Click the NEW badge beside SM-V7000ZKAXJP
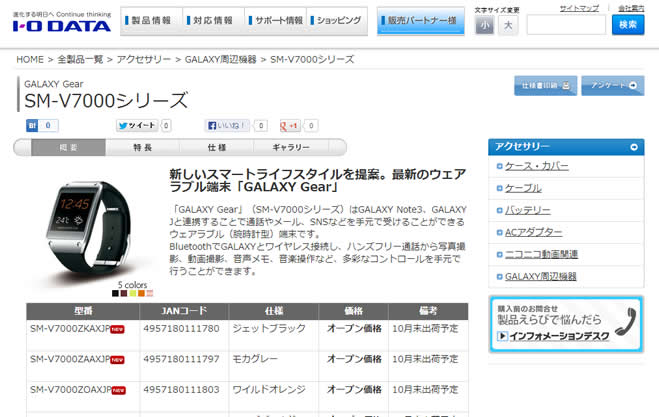 pyautogui.click(x=117, y=330)
